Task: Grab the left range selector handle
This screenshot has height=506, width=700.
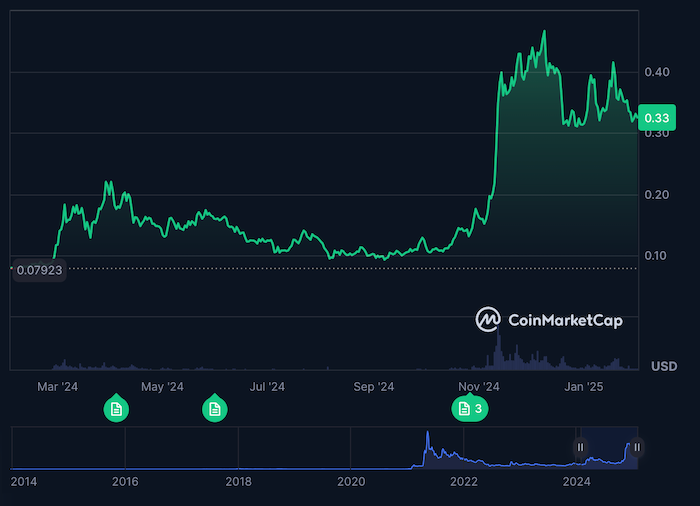Action: coord(579,447)
